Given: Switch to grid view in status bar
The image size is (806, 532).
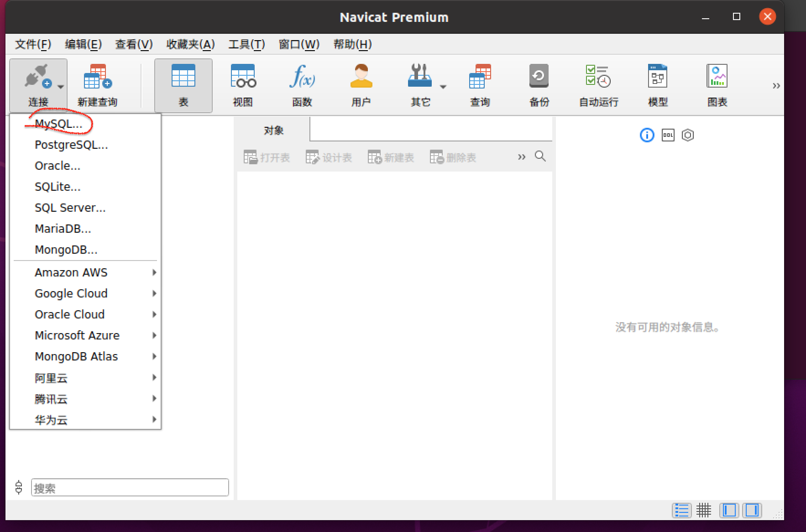Looking at the screenshot, I should pyautogui.click(x=704, y=510).
